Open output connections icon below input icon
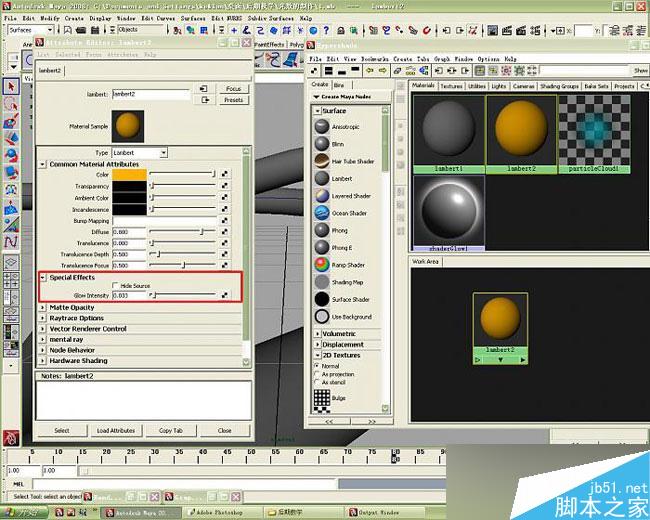Image resolution: width=650 pixels, height=520 pixels. point(204,100)
